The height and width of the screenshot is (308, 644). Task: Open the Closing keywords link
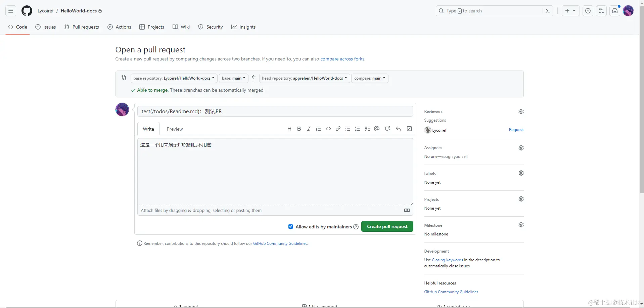[447, 260]
